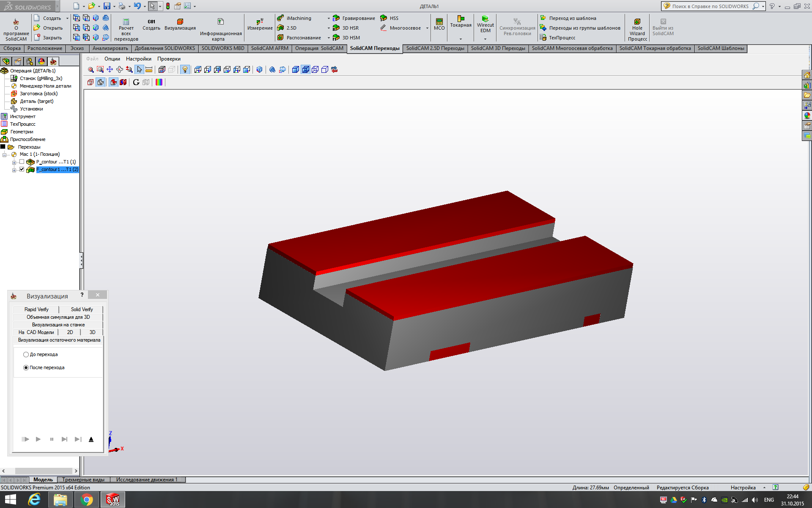Collapse the Mac 1 (1-Позиция) tree node
The width and height of the screenshot is (812, 508).
click(x=5, y=155)
